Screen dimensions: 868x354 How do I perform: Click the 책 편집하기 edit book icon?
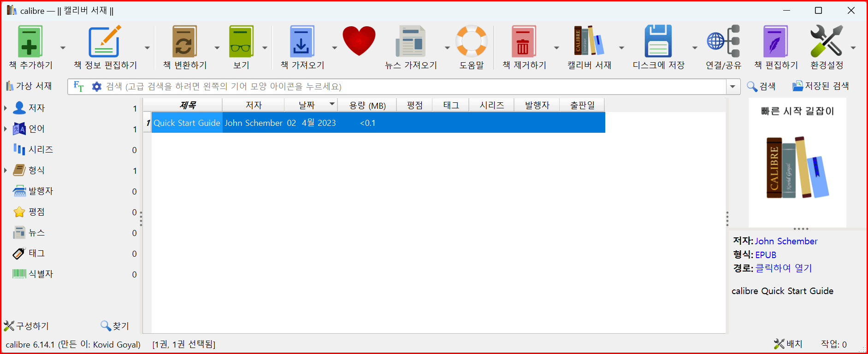click(x=776, y=41)
